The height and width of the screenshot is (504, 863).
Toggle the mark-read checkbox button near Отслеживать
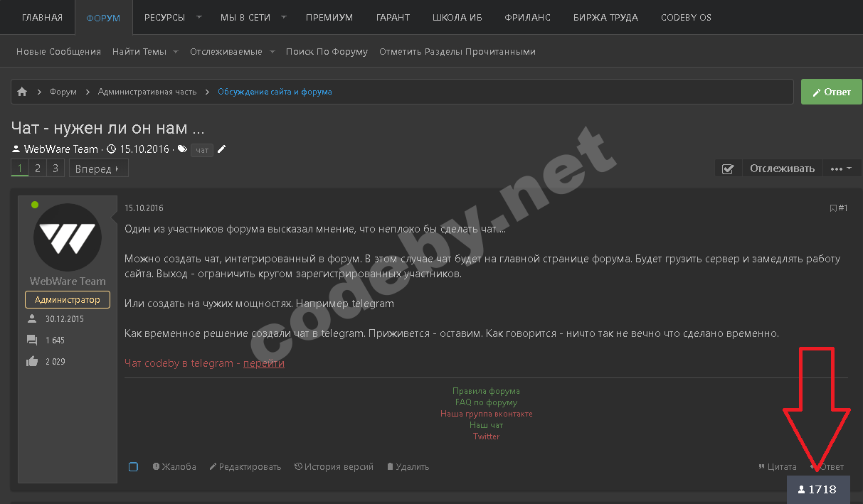point(728,168)
